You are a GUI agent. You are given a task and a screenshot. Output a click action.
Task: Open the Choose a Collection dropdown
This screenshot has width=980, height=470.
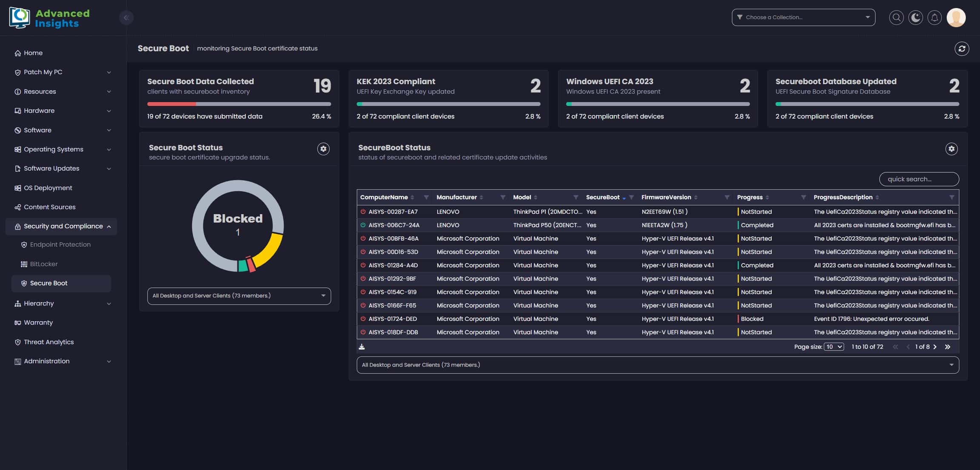pyautogui.click(x=803, y=17)
